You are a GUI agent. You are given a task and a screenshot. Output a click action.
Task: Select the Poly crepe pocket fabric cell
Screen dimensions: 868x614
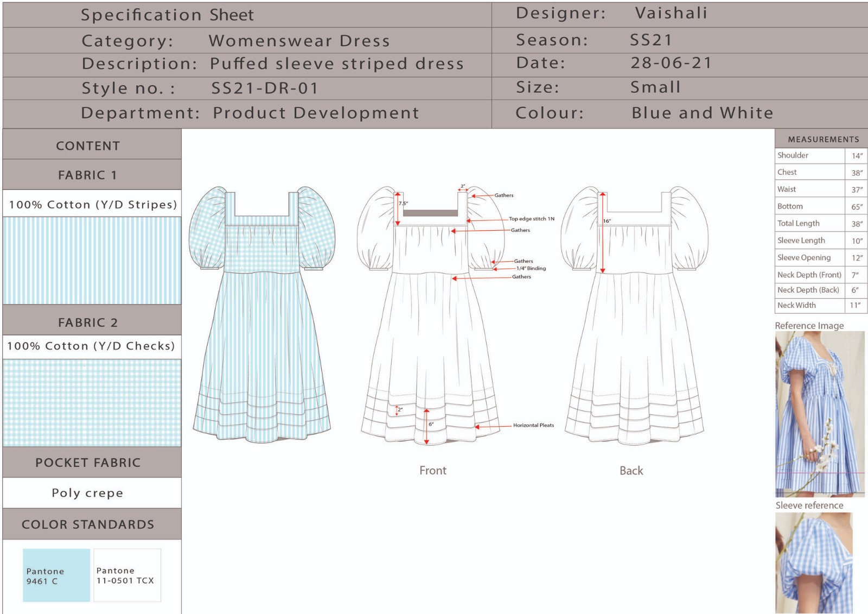[x=88, y=493]
